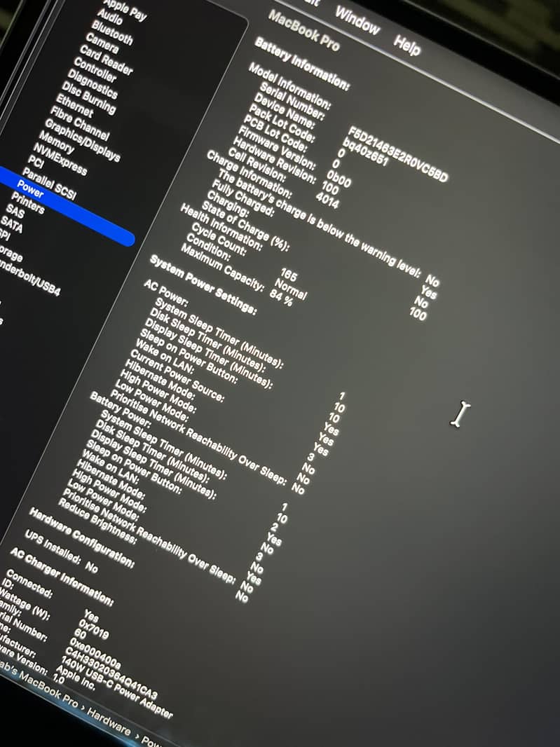Click the Maximum Capacity label

(x=222, y=267)
